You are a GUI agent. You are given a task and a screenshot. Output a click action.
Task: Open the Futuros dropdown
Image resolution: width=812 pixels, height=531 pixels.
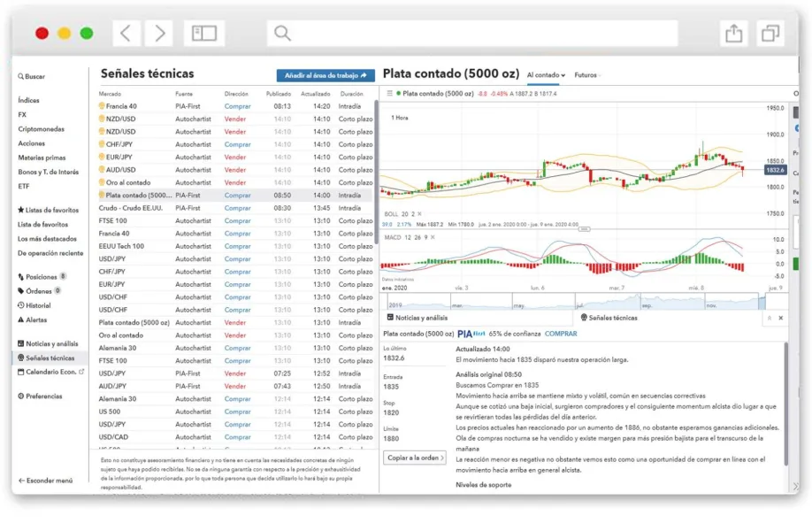click(587, 75)
